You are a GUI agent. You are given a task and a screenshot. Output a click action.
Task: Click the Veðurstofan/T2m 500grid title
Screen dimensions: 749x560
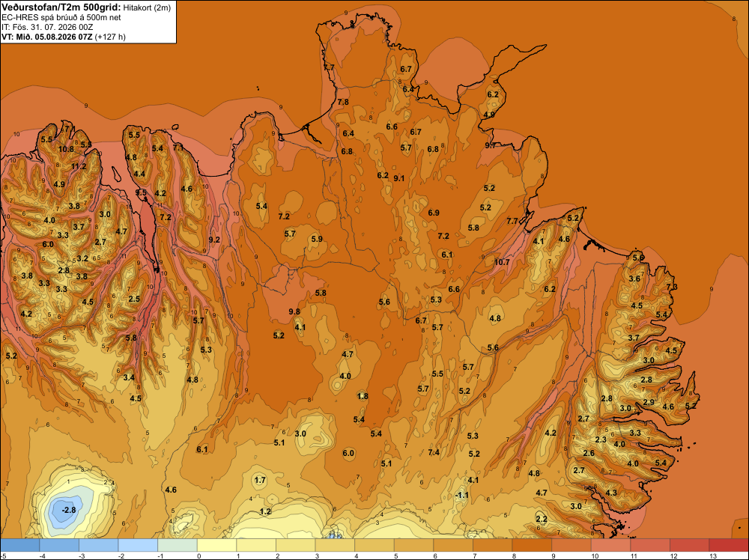pyautogui.click(x=61, y=7)
